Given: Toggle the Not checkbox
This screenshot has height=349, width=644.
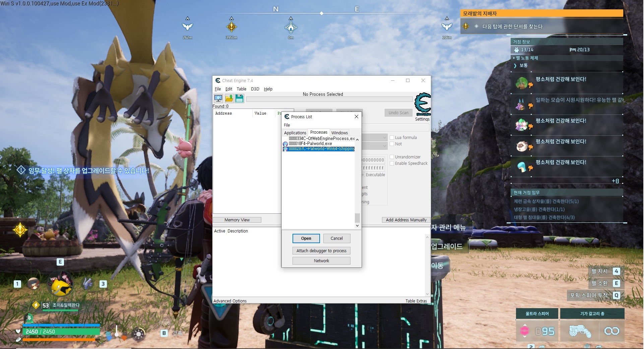Looking at the screenshot, I should coord(392,144).
